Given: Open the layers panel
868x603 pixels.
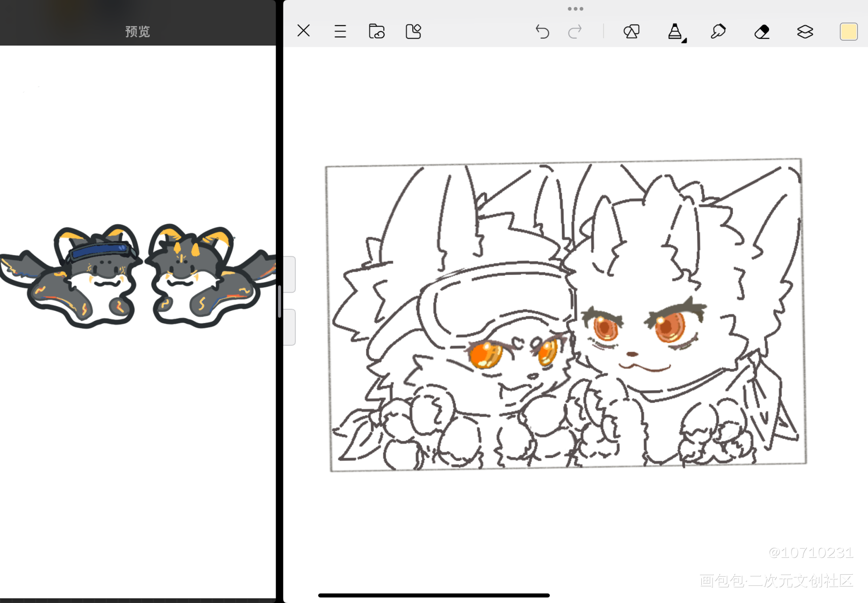Looking at the screenshot, I should point(805,31).
